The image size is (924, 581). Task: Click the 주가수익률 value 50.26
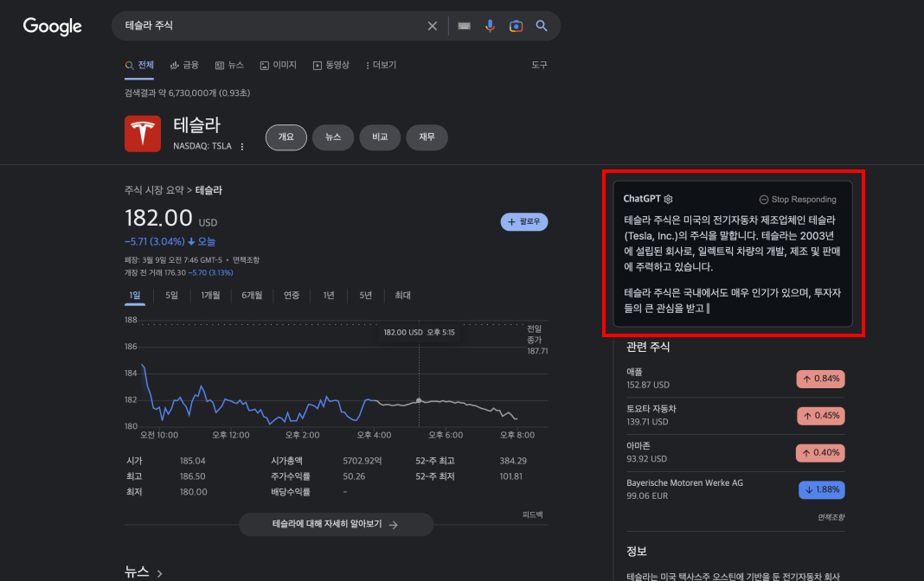click(354, 476)
